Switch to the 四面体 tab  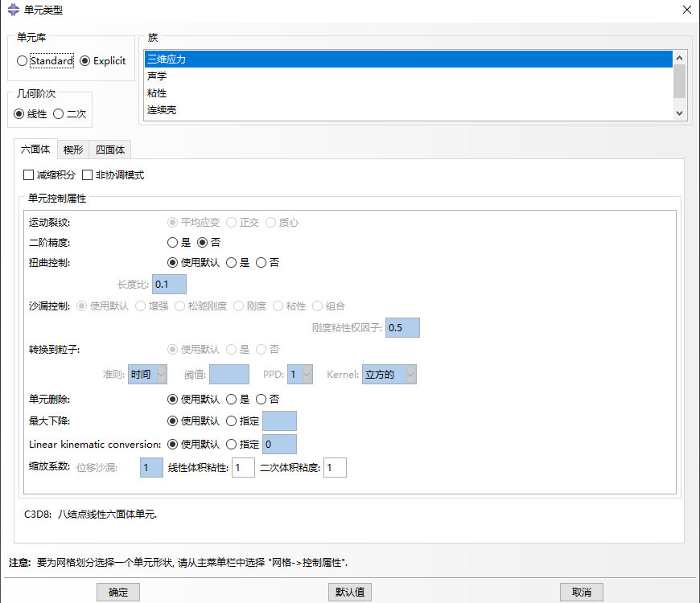point(109,150)
